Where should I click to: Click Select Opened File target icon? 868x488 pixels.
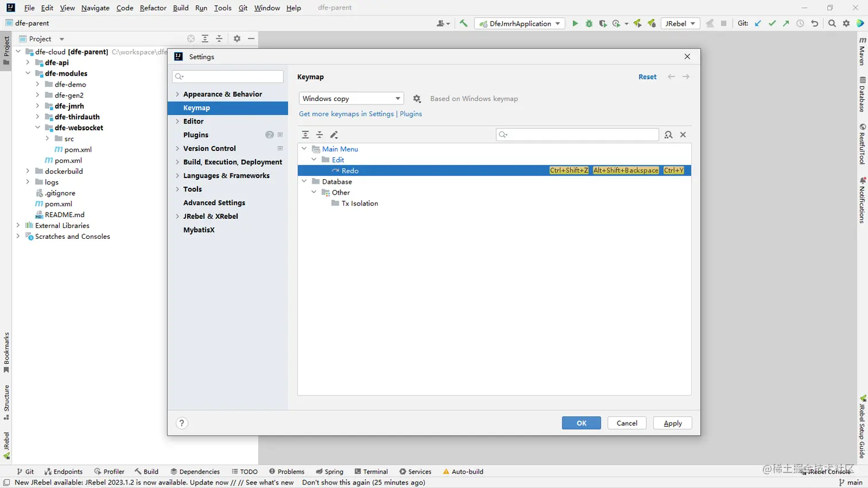pyautogui.click(x=191, y=38)
